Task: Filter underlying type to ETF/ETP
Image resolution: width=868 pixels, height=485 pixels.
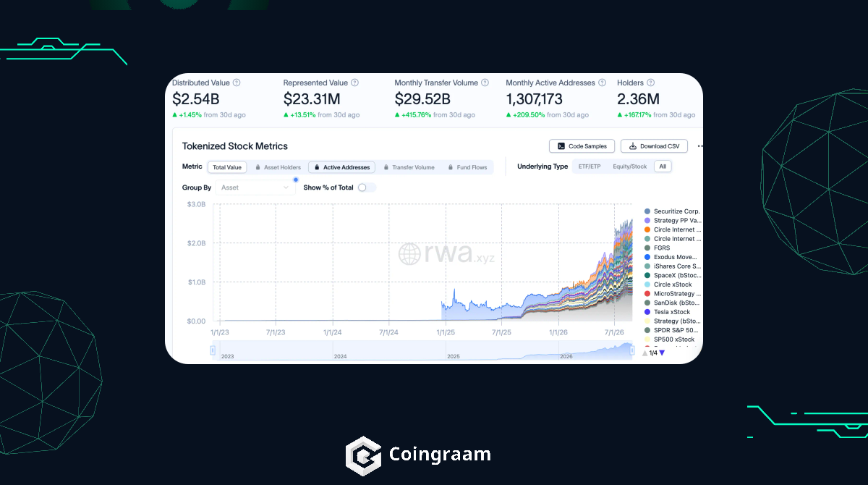Action: (x=590, y=166)
